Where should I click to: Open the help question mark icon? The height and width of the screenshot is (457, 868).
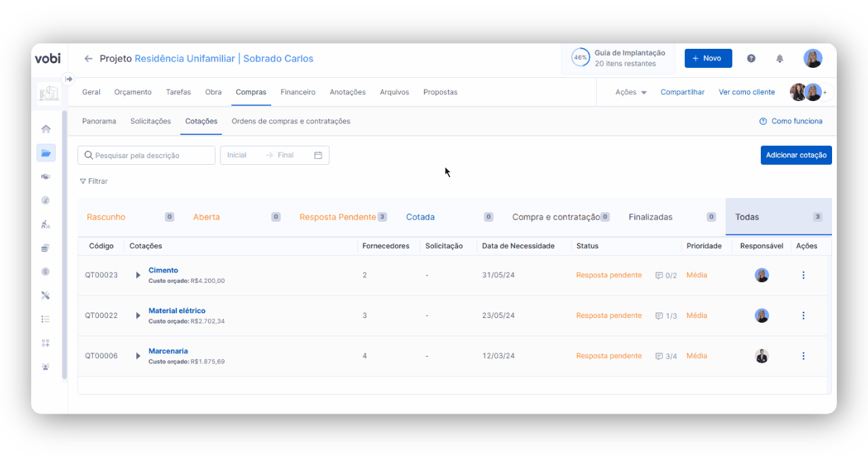751,58
